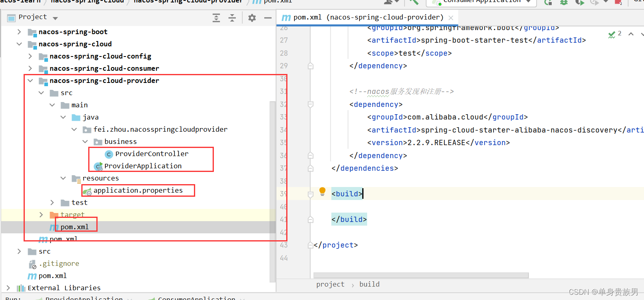Hide the Project tool window
This screenshot has height=300, width=644.
(x=268, y=17)
